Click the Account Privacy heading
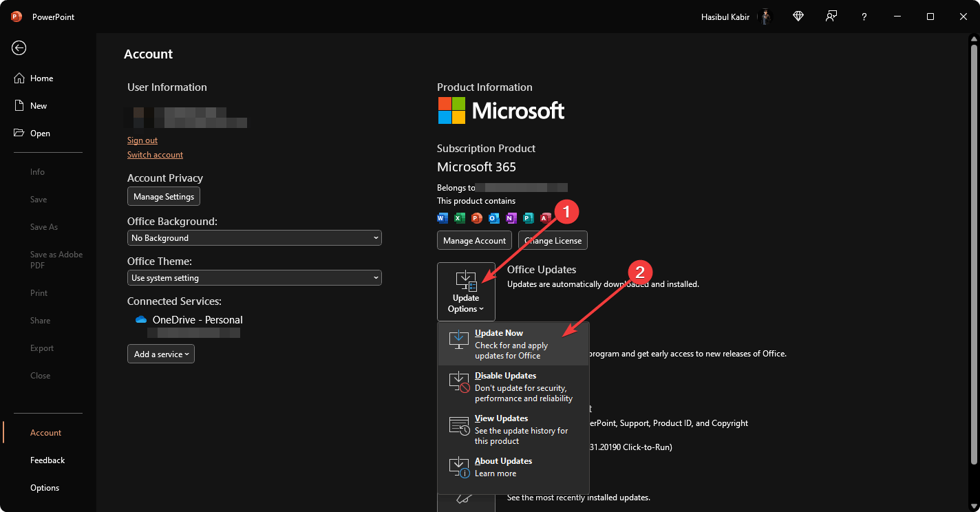The image size is (980, 512). pyautogui.click(x=165, y=178)
